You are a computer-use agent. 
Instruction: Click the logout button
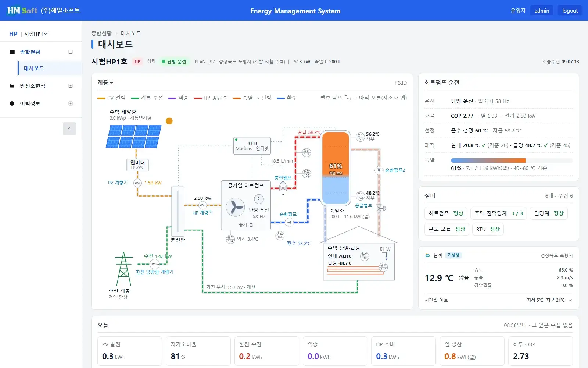coord(570,11)
